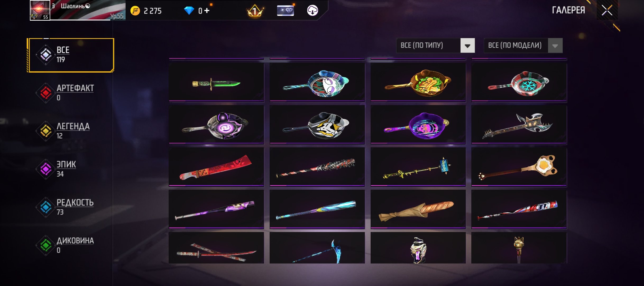This screenshot has width=644, height=286.
Task: Open the player profile avatar
Action: click(x=40, y=10)
